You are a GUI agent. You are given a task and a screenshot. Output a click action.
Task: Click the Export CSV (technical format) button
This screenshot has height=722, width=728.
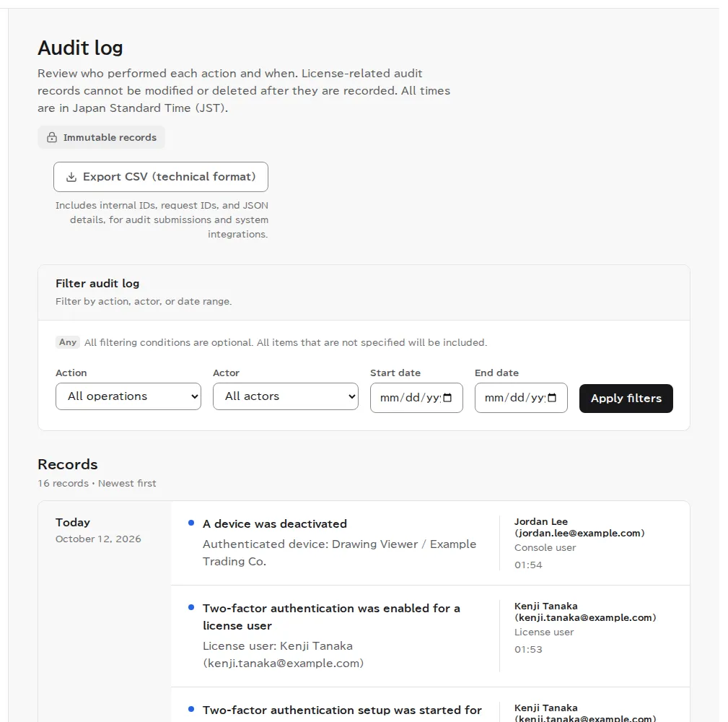click(161, 177)
